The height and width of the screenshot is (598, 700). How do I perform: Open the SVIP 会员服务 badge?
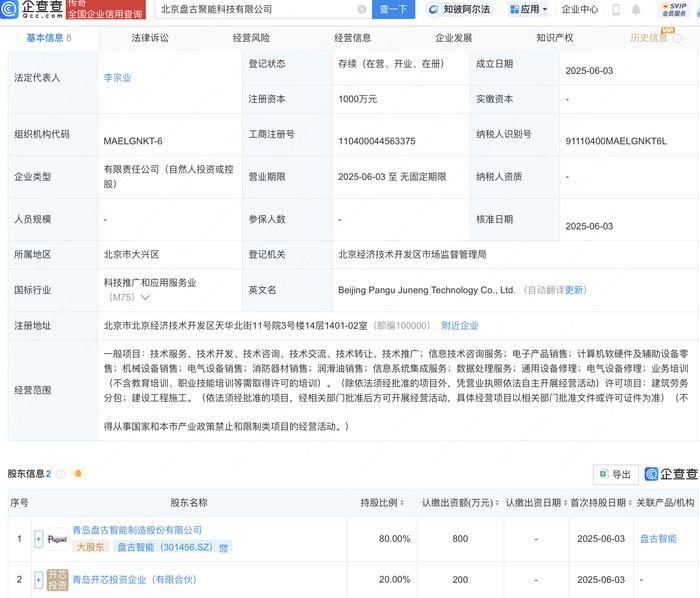pos(675,9)
